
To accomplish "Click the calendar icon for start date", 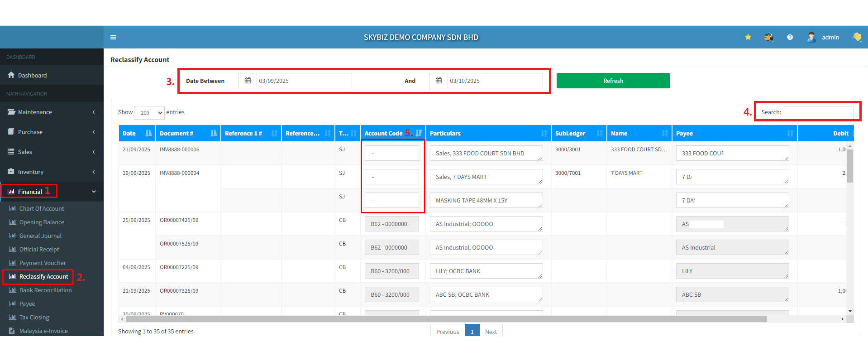I will click(248, 81).
